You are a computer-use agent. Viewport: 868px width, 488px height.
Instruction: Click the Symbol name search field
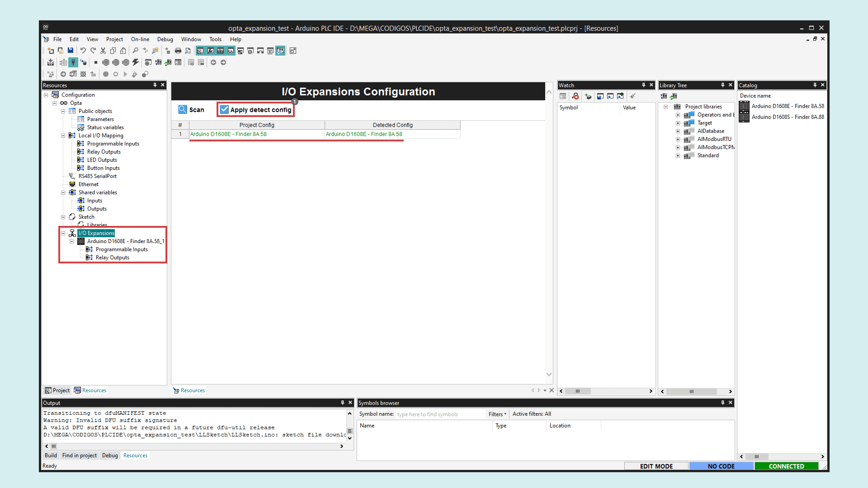(439, 414)
